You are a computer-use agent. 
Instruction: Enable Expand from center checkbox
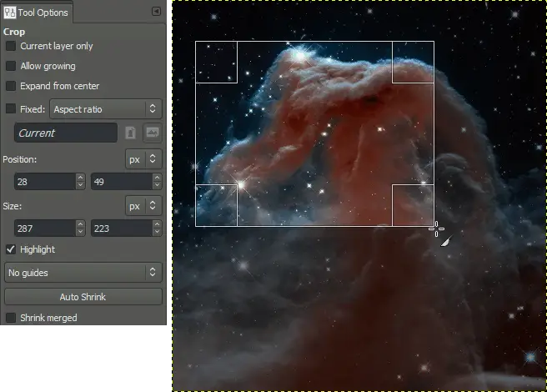point(11,86)
